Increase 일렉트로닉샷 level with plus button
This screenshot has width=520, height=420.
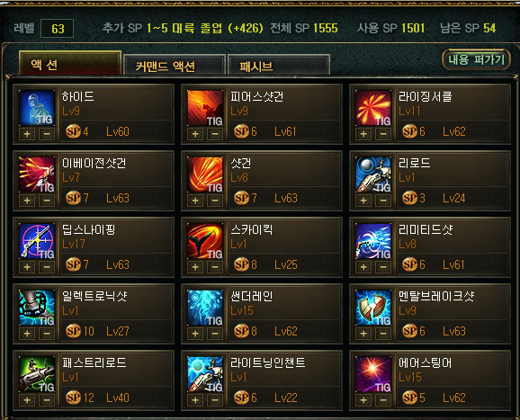pos(27,334)
